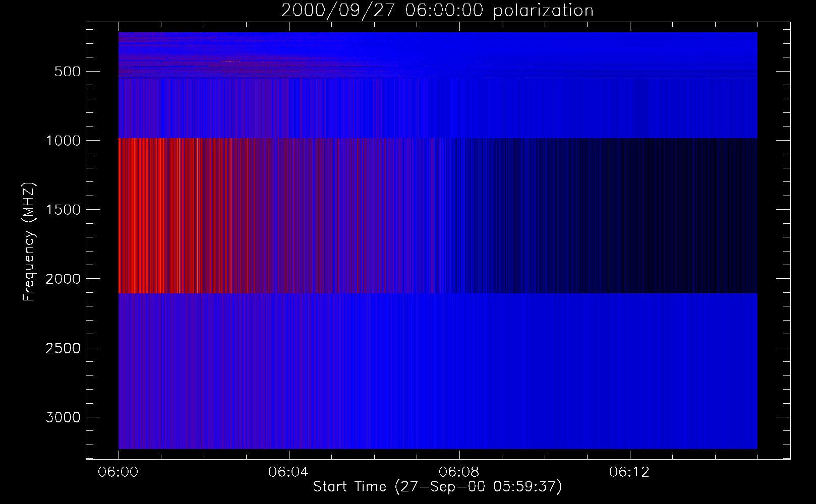The width and height of the screenshot is (816, 504).
Task: Click the plot title '2000/09/27 06:00:00 polarization'
Action: [x=437, y=11]
